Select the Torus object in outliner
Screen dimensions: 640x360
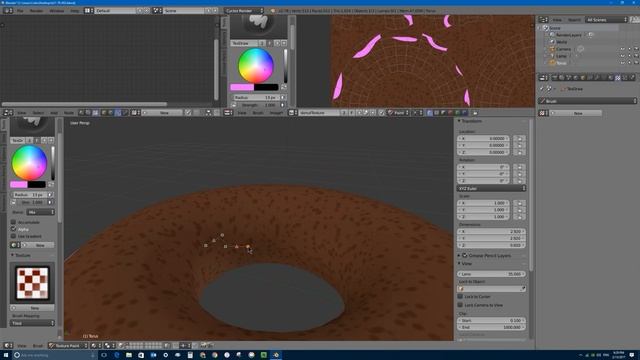562,63
